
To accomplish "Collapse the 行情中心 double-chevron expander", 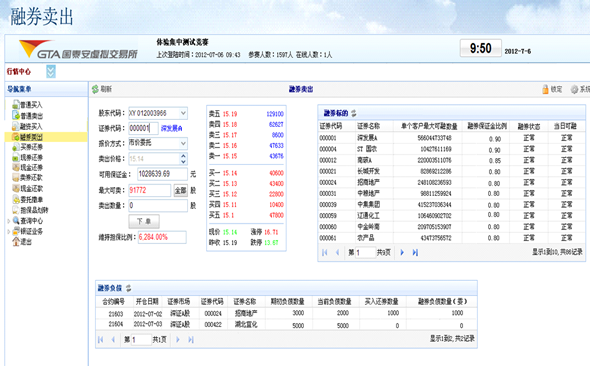I will tap(51, 71).
